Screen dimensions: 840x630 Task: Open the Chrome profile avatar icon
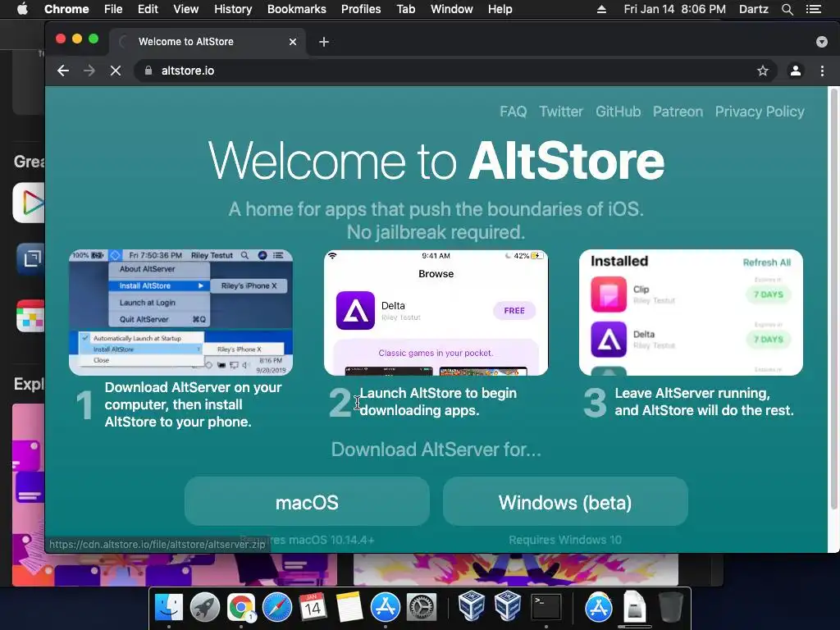[x=796, y=71]
